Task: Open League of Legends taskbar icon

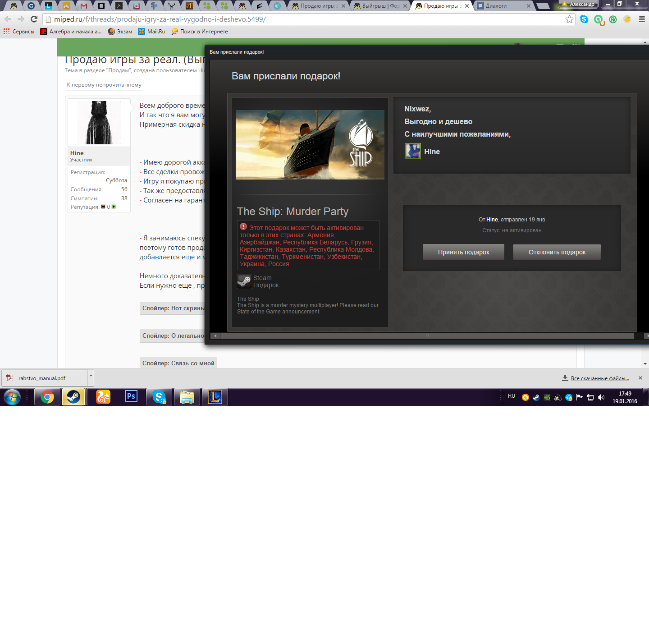Action: 215,397
